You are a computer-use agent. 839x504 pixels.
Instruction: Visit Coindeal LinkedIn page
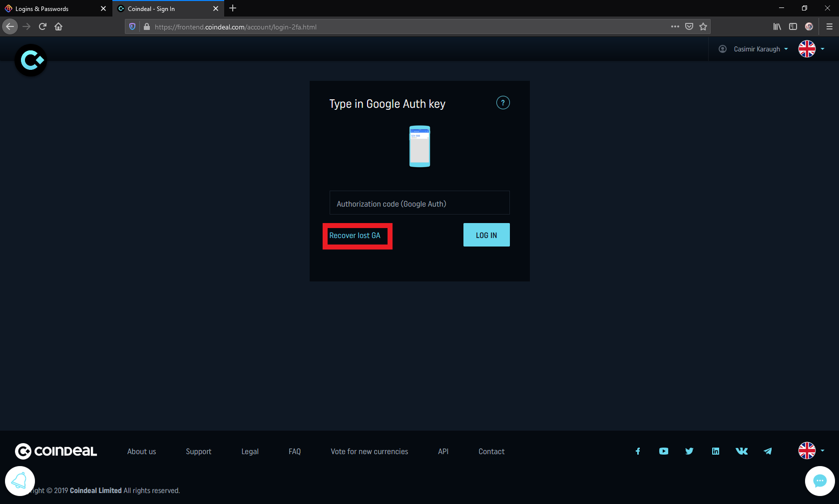tap(716, 451)
